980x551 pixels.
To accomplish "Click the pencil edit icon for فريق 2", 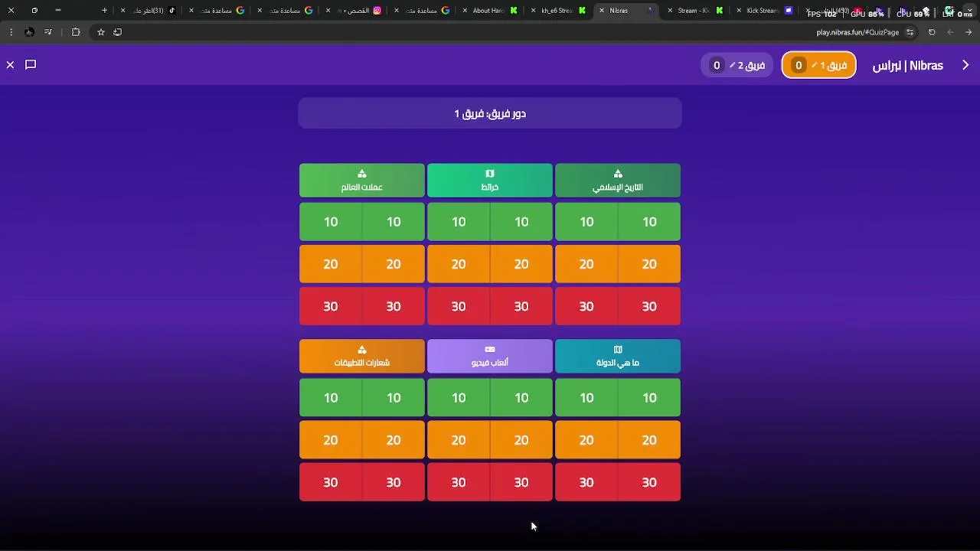I will point(732,65).
